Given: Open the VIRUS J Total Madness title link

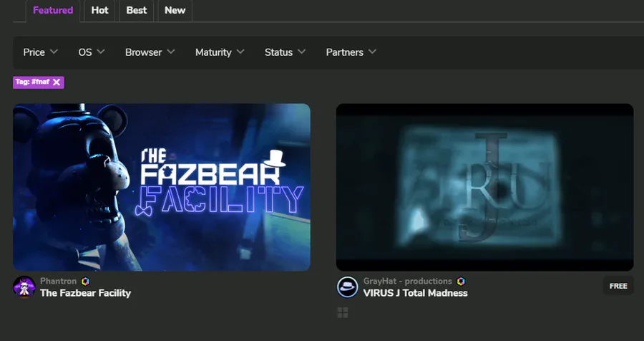Looking at the screenshot, I should coord(415,293).
